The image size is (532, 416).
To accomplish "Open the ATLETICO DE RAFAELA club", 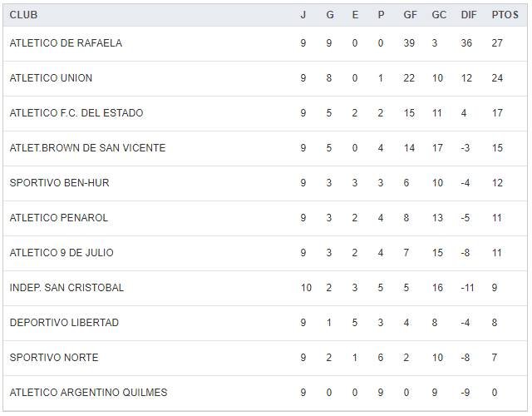I will click(x=66, y=43).
